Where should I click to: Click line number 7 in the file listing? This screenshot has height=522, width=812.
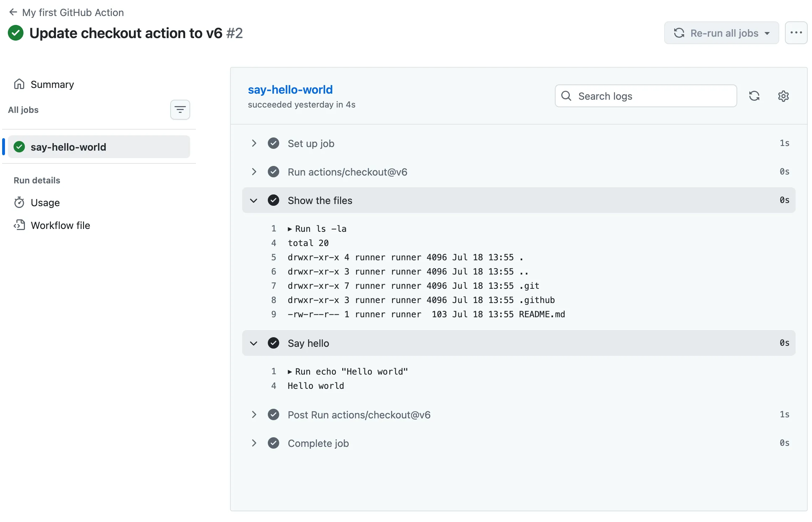274,286
